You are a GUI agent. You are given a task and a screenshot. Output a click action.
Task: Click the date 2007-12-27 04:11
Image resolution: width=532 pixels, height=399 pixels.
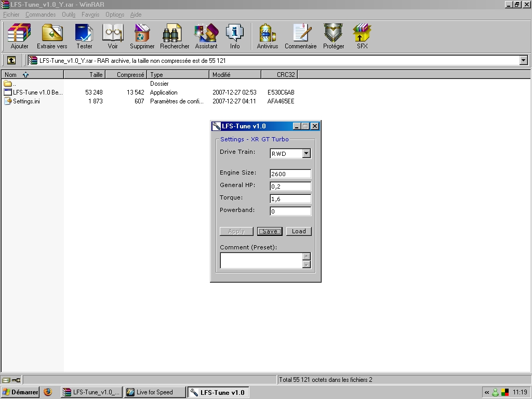tap(234, 101)
